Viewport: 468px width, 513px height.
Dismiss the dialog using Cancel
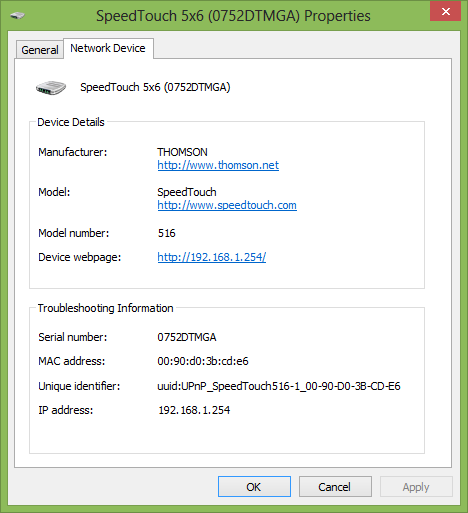coord(335,487)
